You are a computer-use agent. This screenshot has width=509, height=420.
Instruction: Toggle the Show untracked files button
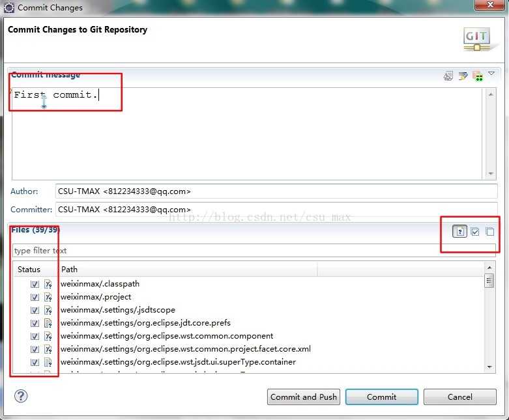coord(459,231)
